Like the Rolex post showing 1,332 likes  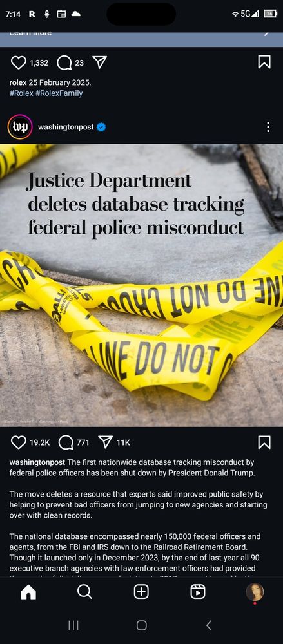coord(19,62)
